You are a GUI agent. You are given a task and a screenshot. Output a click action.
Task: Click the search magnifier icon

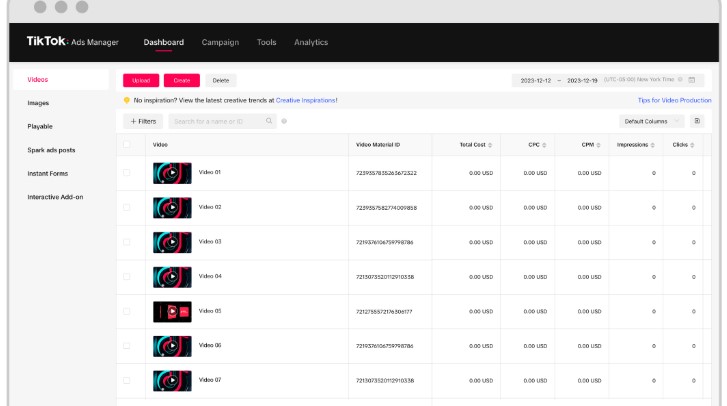coord(269,121)
